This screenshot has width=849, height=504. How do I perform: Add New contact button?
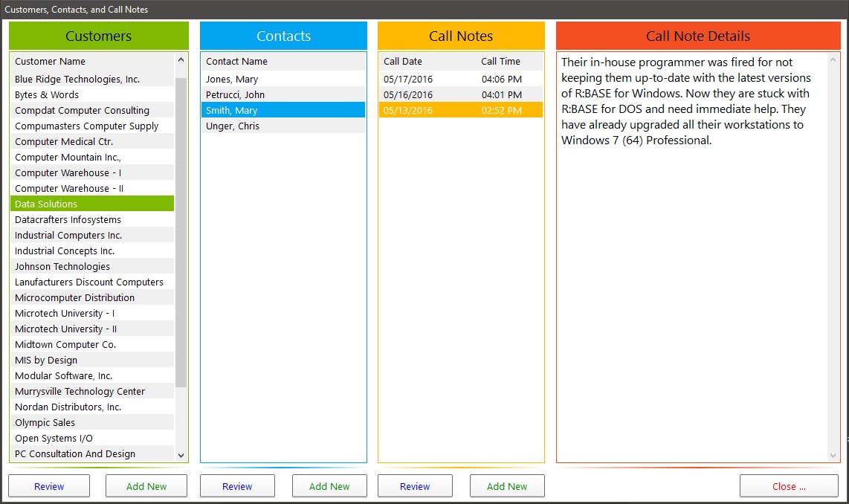pos(329,486)
